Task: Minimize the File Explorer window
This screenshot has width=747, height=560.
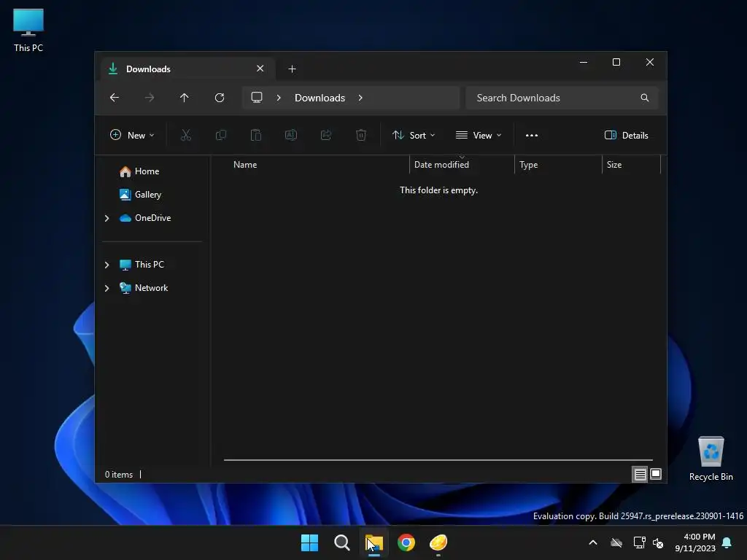Action: click(x=584, y=63)
